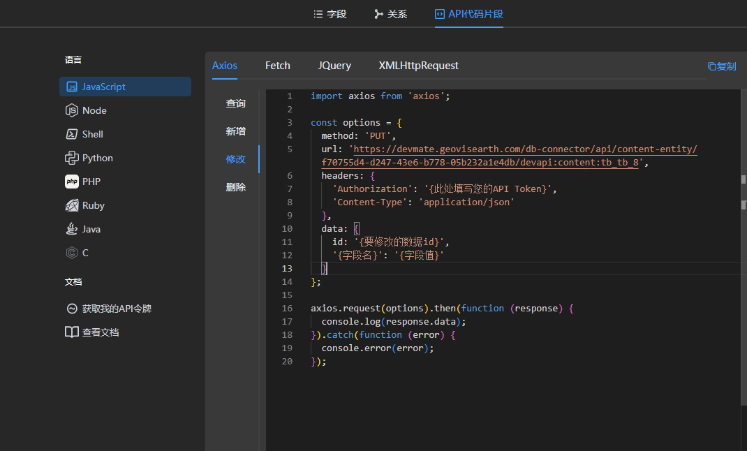Select the API代码片段 tab
This screenshot has width=747, height=451.
tap(469, 14)
